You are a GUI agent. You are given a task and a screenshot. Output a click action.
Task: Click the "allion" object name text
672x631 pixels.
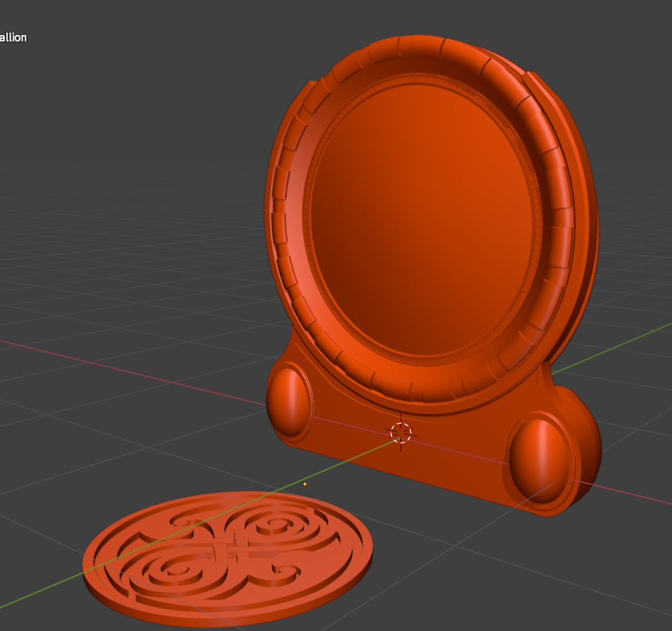[14, 37]
